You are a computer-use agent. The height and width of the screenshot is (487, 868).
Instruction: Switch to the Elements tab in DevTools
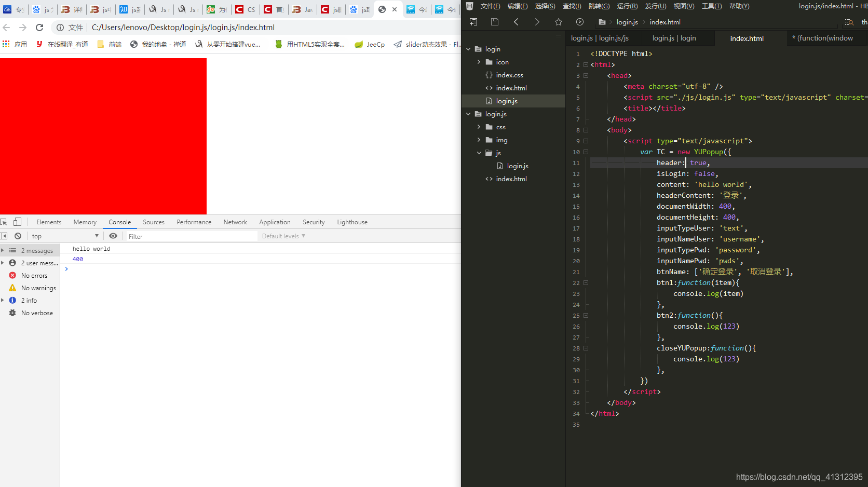coord(49,222)
